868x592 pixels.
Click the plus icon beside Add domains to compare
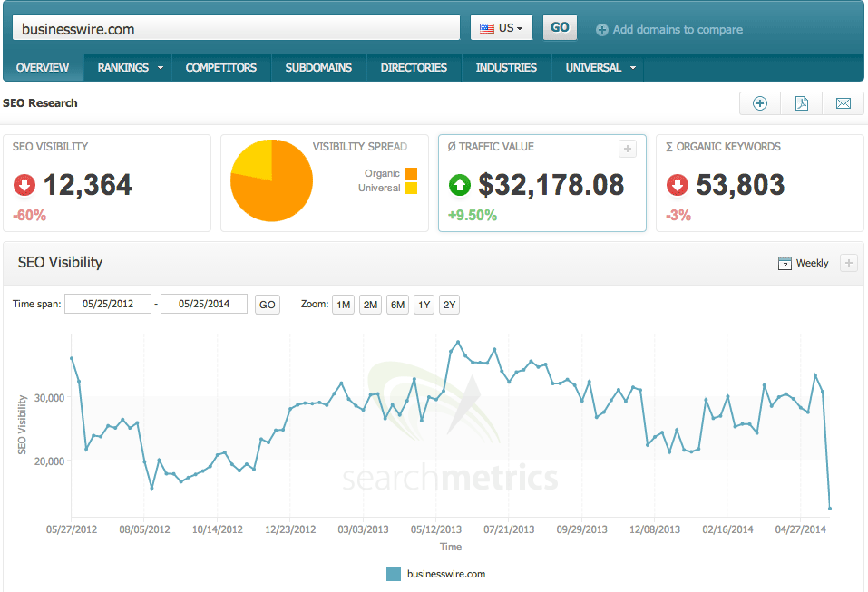tap(601, 30)
